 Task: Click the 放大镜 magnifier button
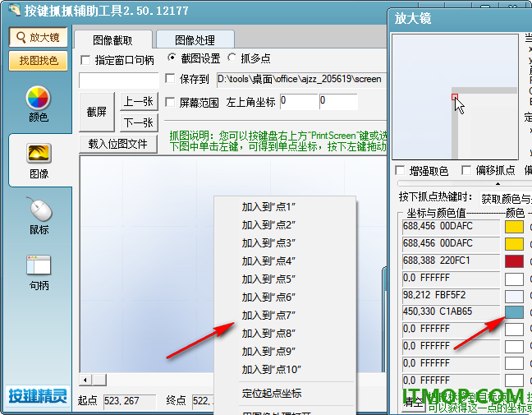pos(38,37)
